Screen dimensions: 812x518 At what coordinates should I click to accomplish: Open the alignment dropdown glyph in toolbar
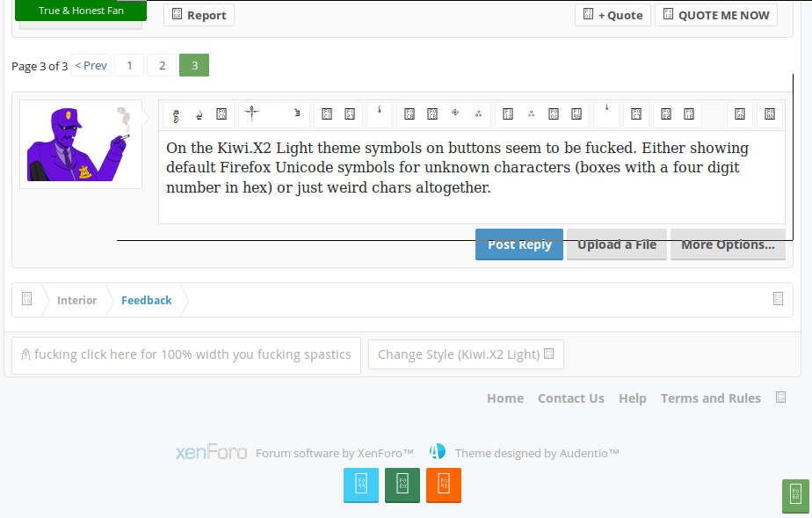point(379,110)
